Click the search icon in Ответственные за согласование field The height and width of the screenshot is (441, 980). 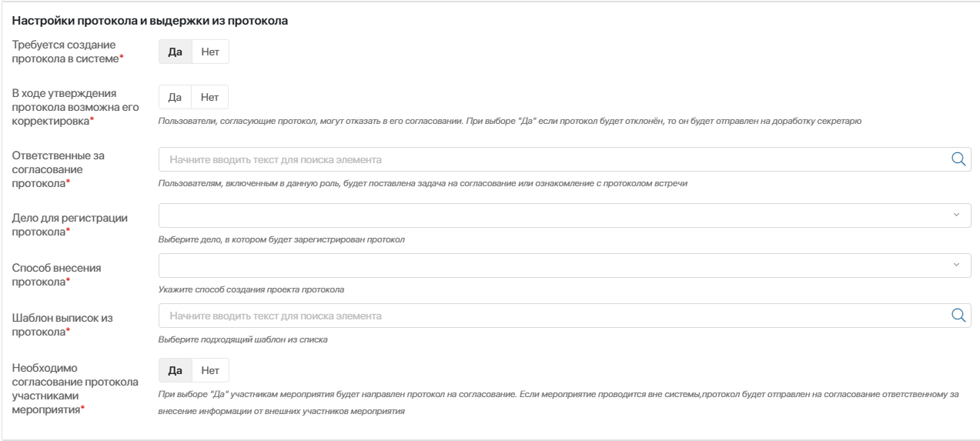pyautogui.click(x=958, y=159)
